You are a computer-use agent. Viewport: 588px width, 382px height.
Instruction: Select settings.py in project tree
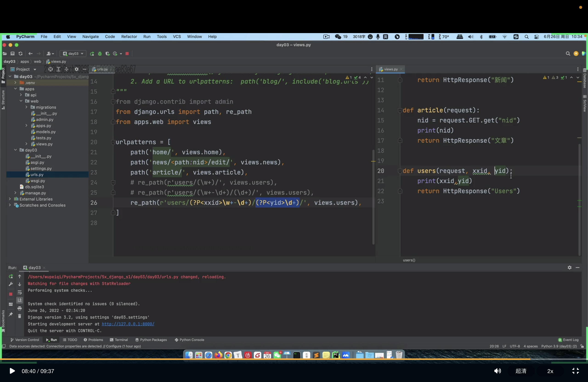pos(41,169)
